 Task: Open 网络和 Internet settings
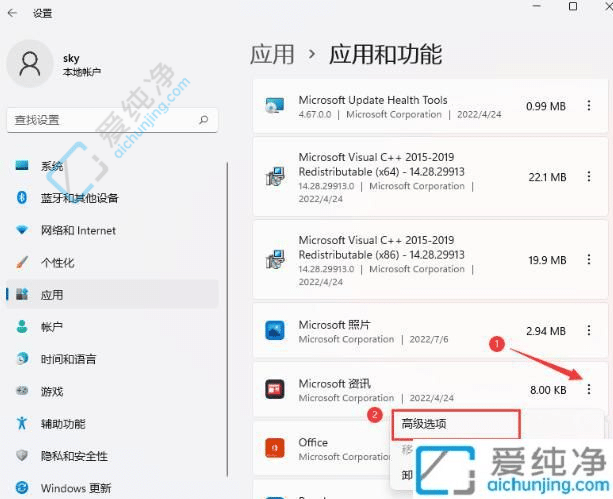tap(112, 230)
